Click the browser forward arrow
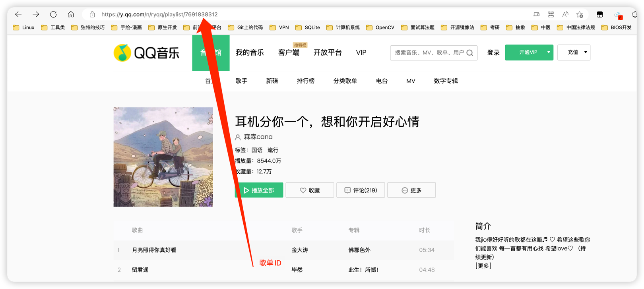Viewport: 644px width, 289px height. (x=36, y=14)
